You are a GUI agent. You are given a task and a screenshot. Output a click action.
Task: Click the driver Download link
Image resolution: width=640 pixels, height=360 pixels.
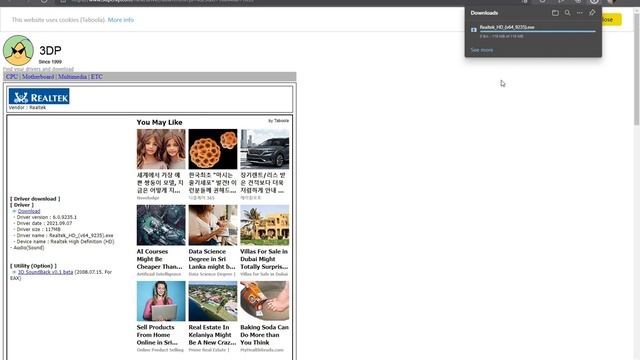click(29, 211)
